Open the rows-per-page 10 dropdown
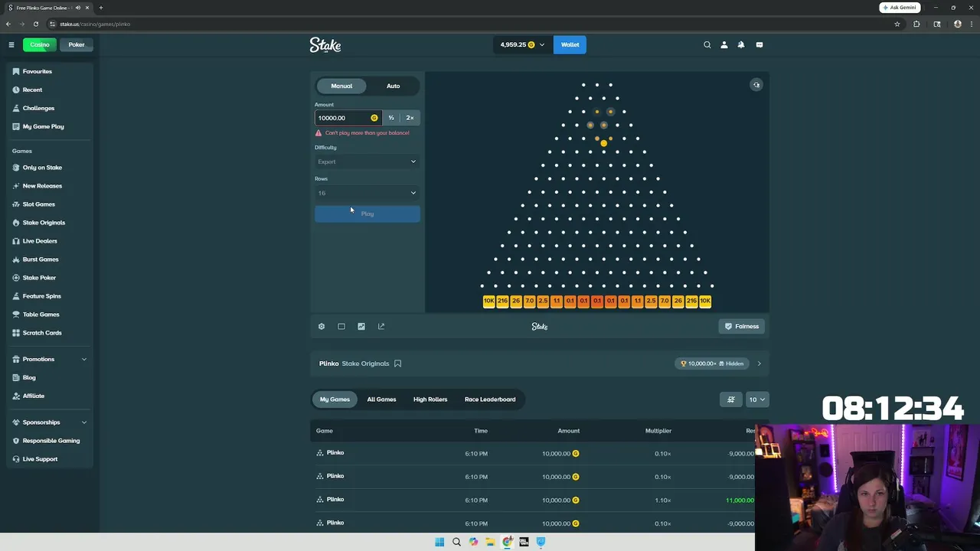The height and width of the screenshot is (551, 980). tap(756, 399)
